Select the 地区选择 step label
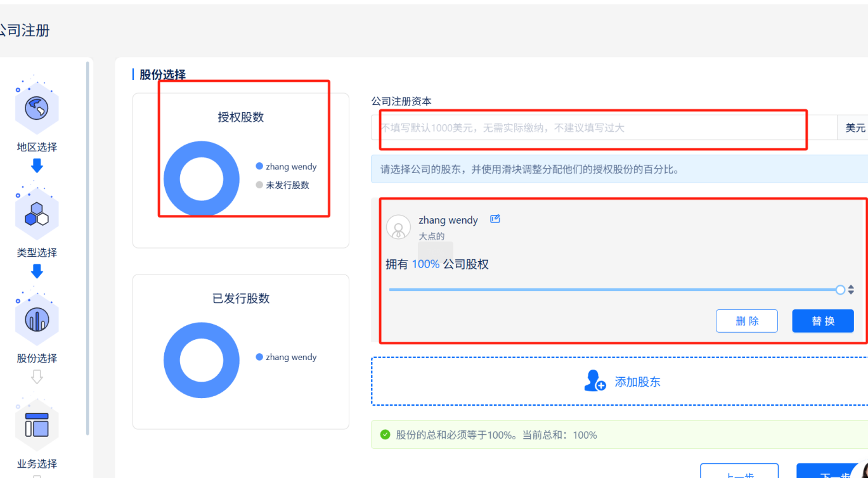The image size is (868, 478). [x=37, y=147]
